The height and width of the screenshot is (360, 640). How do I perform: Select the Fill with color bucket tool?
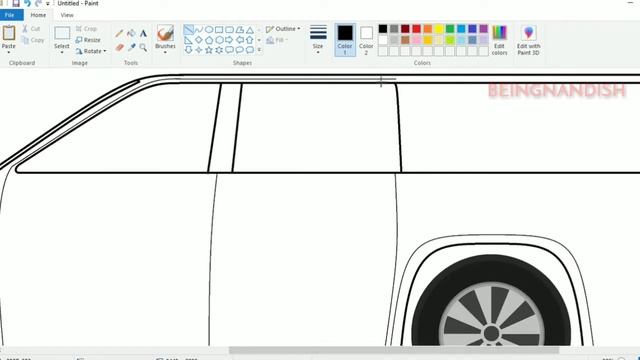(x=131, y=33)
